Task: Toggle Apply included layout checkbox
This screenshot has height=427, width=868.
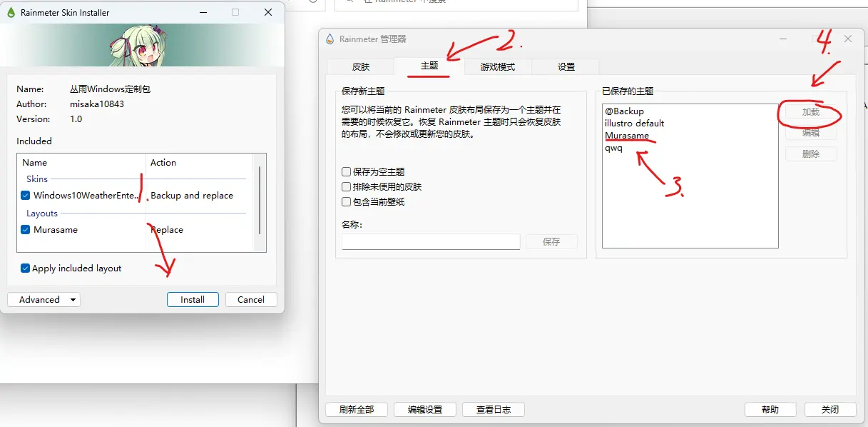Action: 26,268
